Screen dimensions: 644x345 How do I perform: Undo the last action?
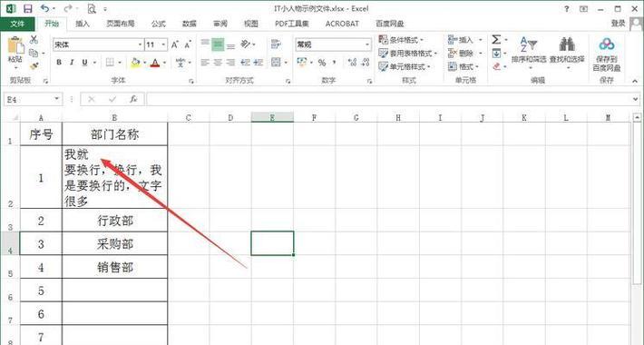coord(44,8)
